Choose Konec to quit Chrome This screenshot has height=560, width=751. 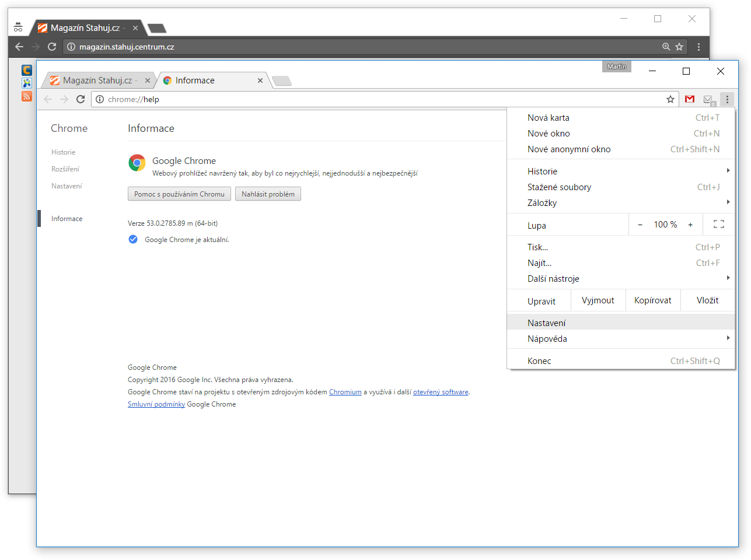click(621, 360)
